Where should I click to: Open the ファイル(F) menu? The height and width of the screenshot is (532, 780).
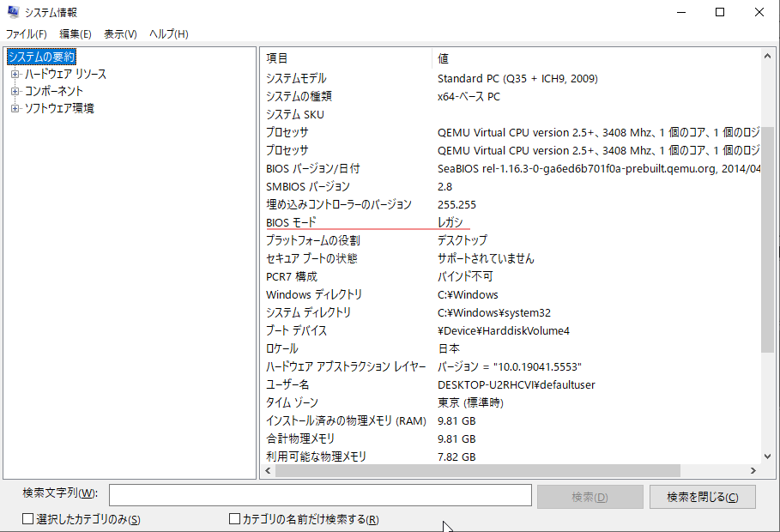pos(27,33)
